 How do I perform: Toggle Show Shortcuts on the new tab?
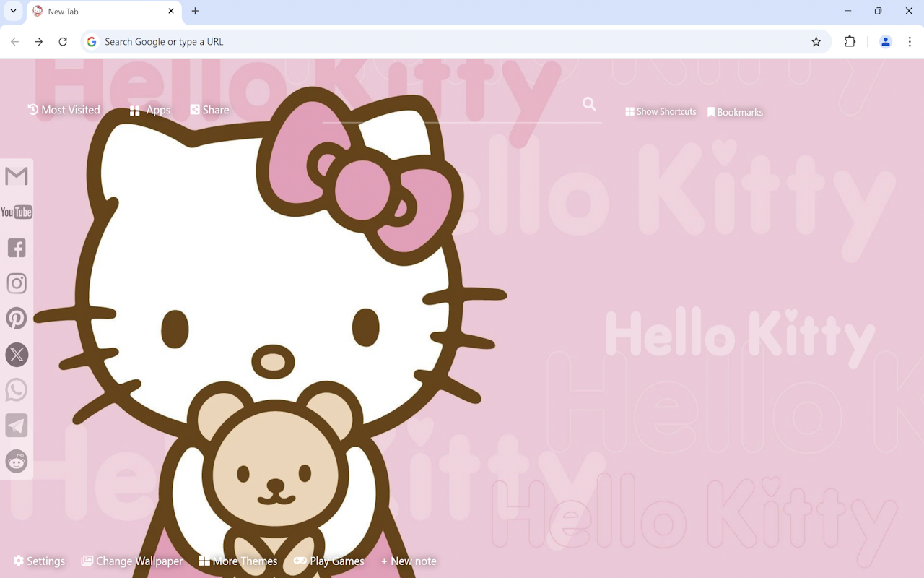coord(661,111)
